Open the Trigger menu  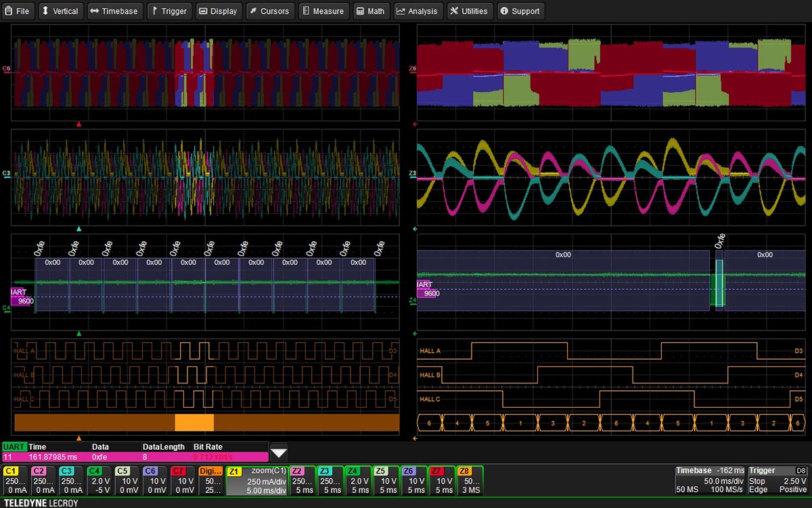(x=168, y=11)
